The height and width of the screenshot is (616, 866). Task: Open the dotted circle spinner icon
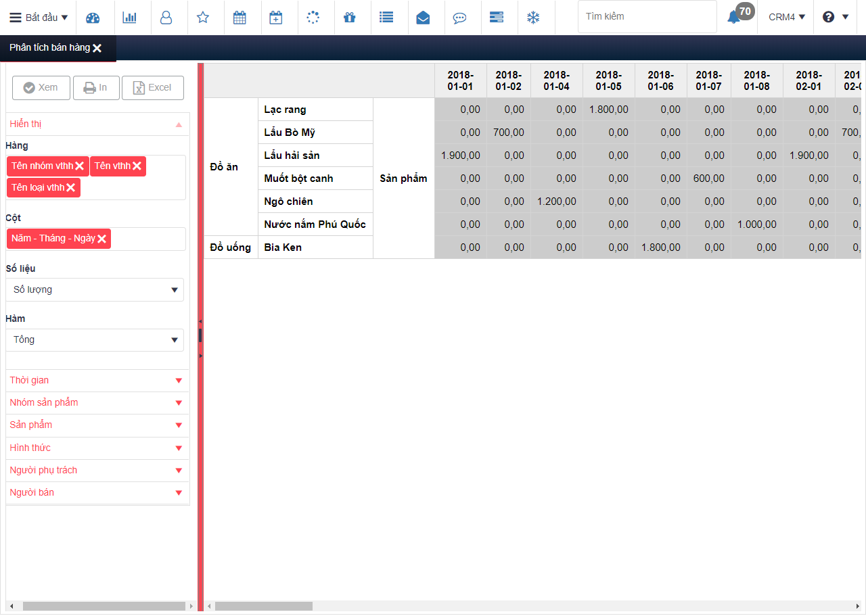pyautogui.click(x=313, y=18)
